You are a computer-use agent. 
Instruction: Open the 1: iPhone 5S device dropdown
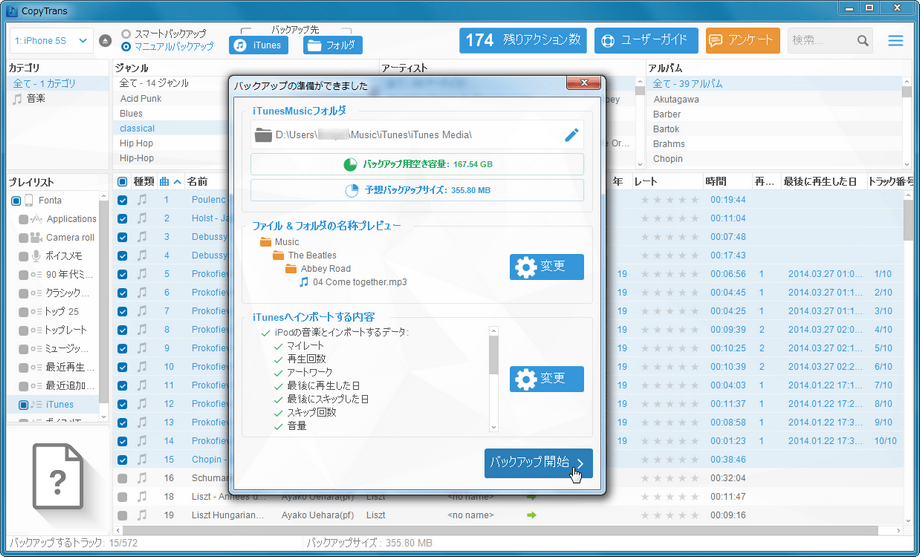point(51,41)
